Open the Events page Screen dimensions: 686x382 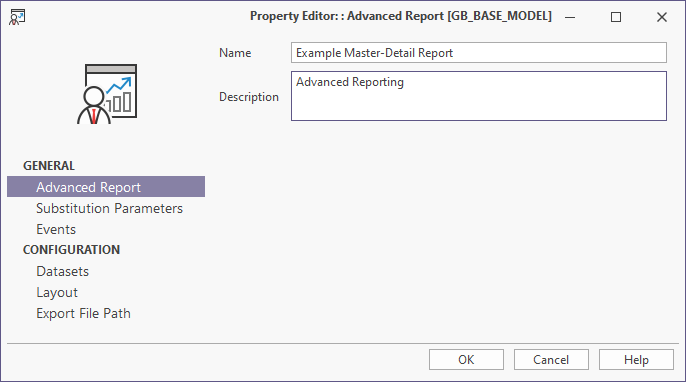pyautogui.click(x=56, y=229)
